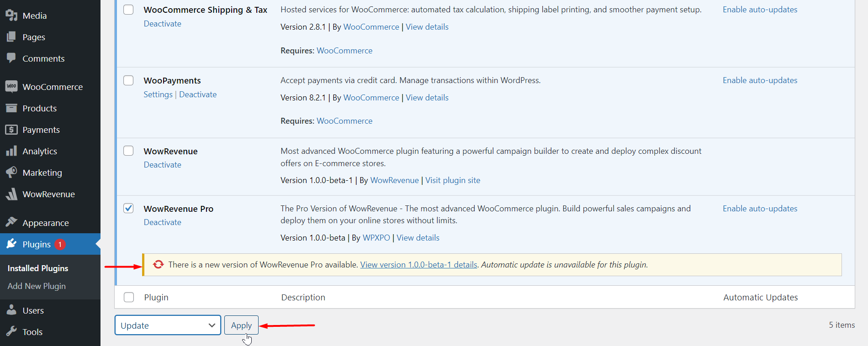Open Marketing menu item

click(42, 173)
